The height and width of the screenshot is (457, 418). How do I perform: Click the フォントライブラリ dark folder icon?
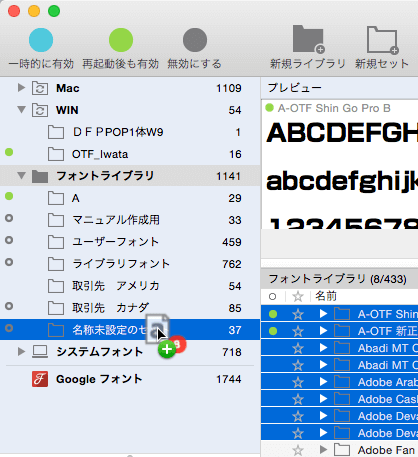click(40, 176)
